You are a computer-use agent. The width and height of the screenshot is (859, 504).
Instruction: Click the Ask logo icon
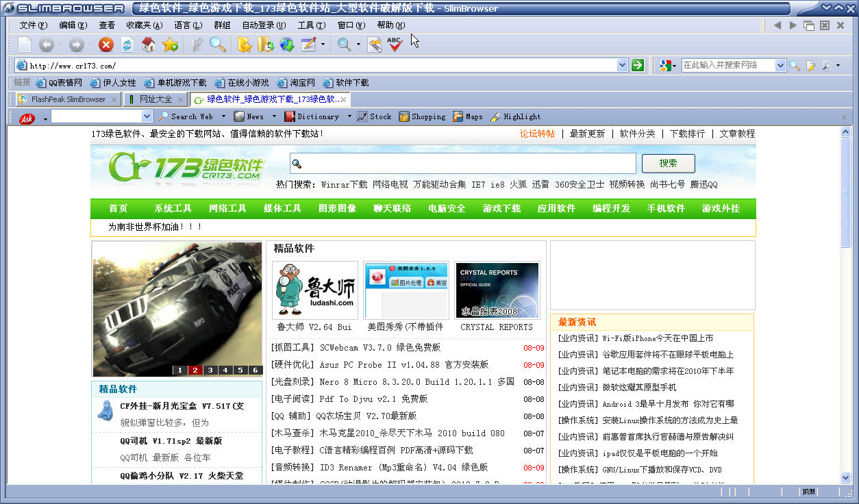[27, 118]
